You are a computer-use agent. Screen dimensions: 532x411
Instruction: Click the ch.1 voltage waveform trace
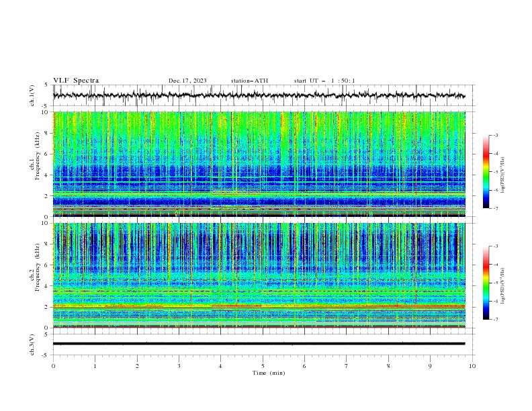coord(259,95)
